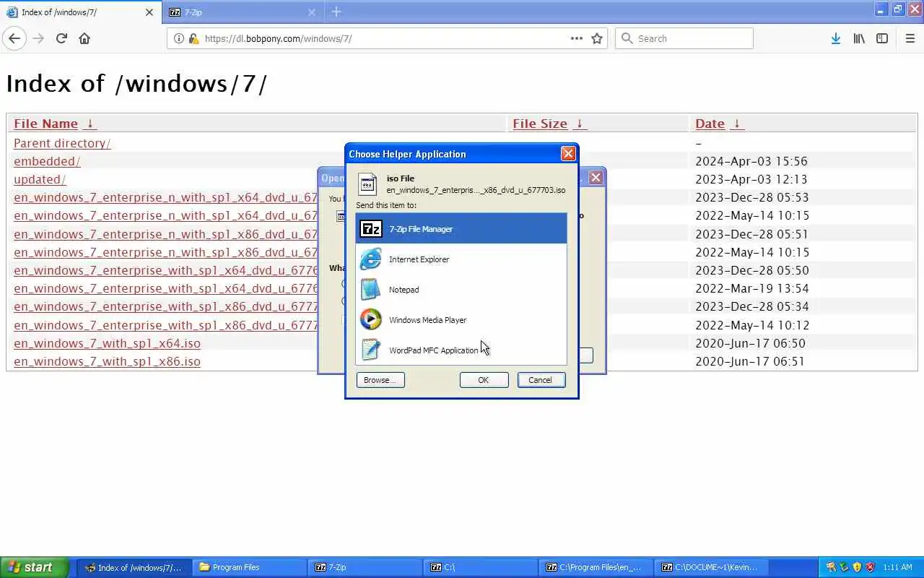The image size is (924, 578).
Task: Click the green hardware tray icon
Action: [844, 567]
